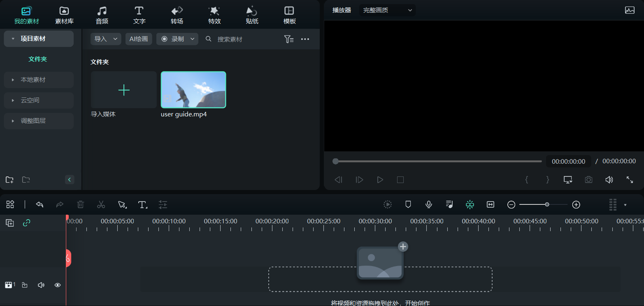Select the scissors split tool

[101, 204]
